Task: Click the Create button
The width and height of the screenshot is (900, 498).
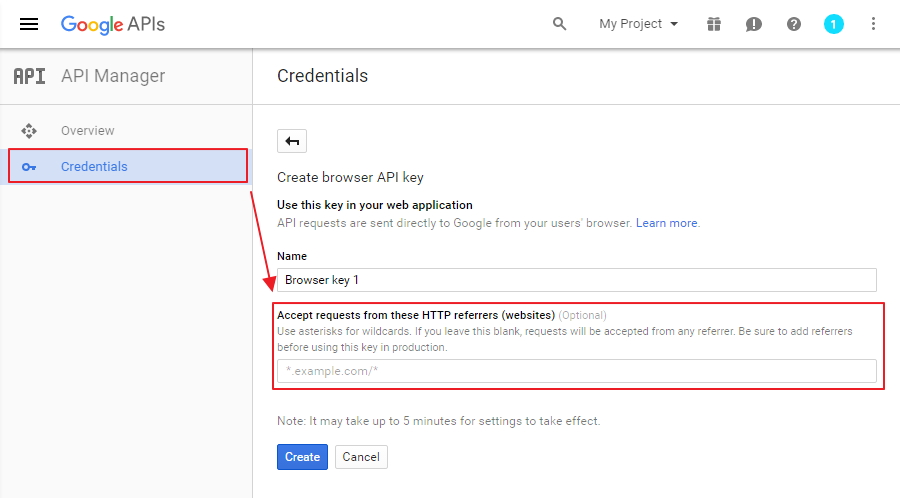Action: click(x=302, y=457)
